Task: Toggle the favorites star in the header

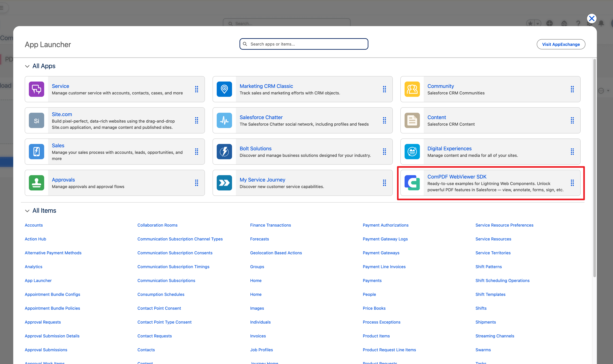Action: tap(531, 23)
